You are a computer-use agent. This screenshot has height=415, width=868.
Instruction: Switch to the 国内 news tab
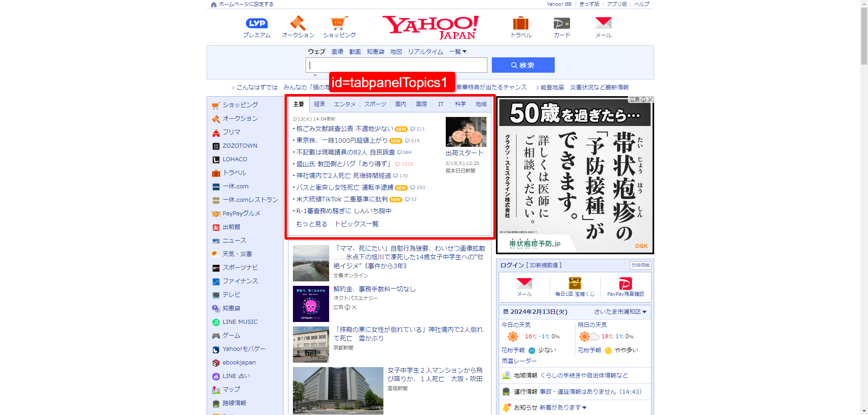[401, 104]
